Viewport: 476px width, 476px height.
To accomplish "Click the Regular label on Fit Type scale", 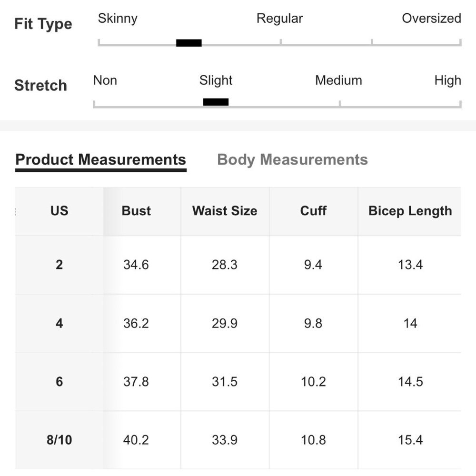I will (x=279, y=19).
